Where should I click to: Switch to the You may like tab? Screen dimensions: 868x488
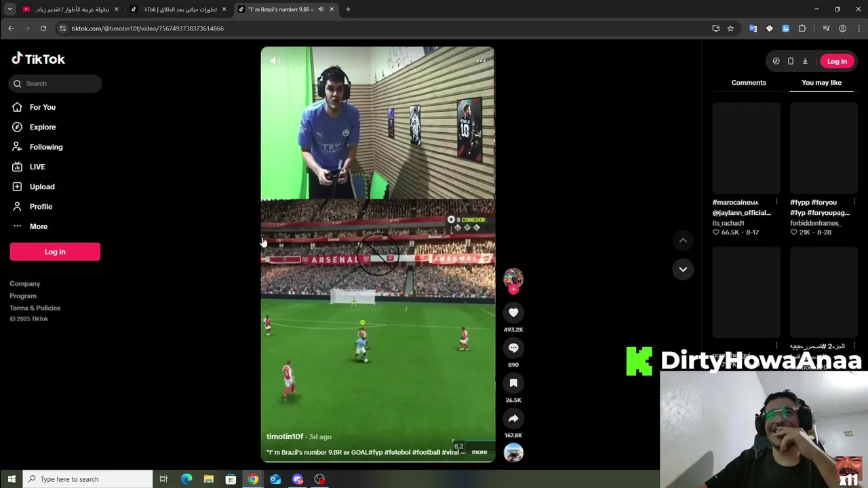(821, 83)
